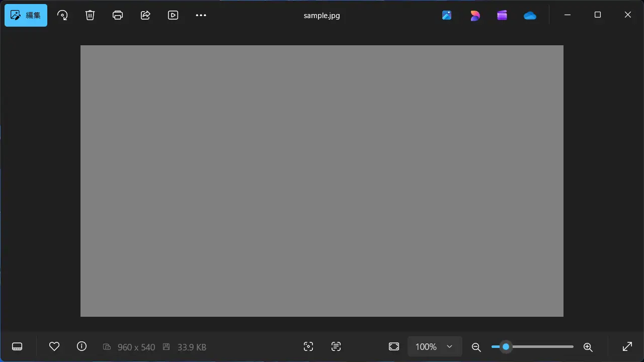Image resolution: width=644 pixels, height=362 pixels.
Task: Start visual search with the scan icon
Action: 308,346
